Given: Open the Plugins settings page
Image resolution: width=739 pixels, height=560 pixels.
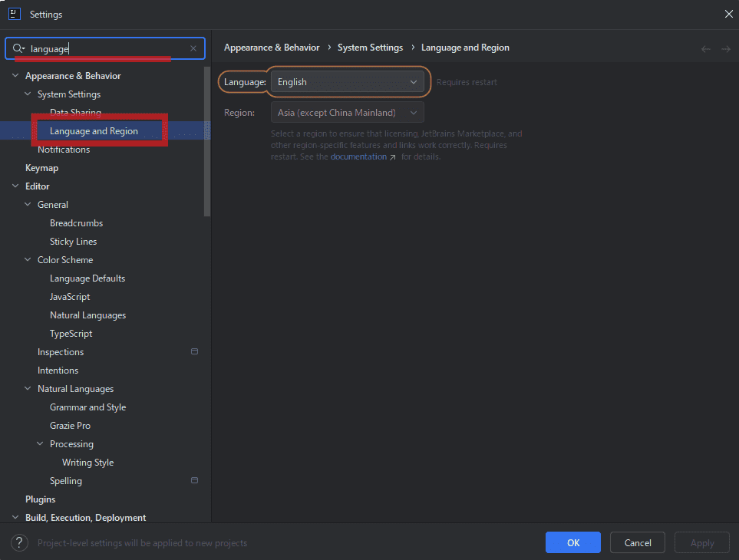Looking at the screenshot, I should point(40,499).
